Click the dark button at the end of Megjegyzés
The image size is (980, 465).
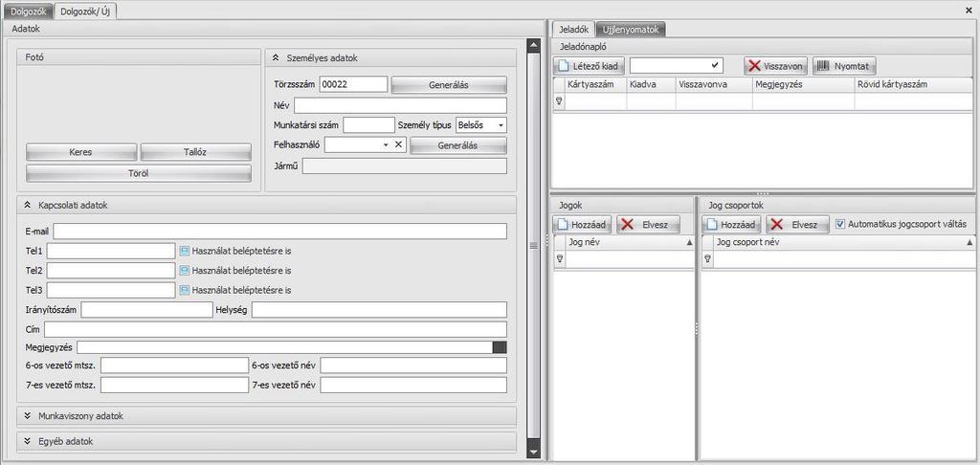pyautogui.click(x=500, y=347)
